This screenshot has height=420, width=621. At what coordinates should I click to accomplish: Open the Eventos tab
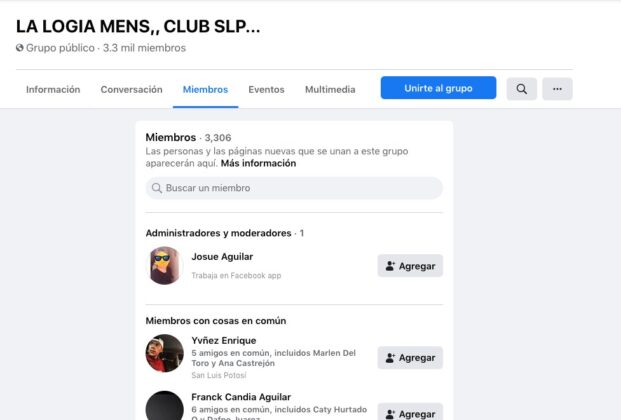pos(266,90)
